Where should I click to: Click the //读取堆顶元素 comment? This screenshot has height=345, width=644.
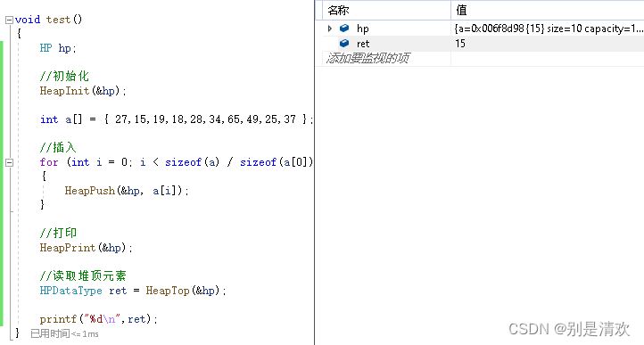[83, 275]
